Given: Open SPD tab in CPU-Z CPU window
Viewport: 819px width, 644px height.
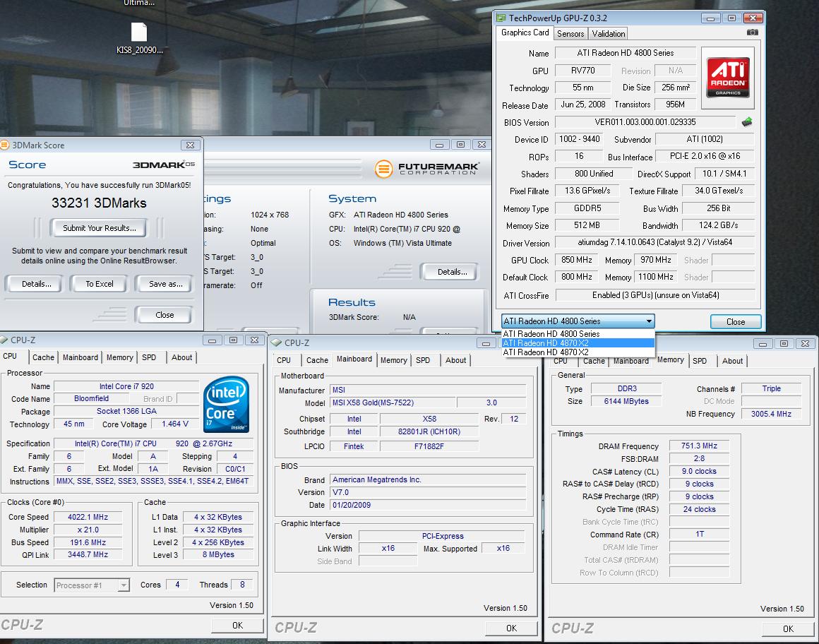Looking at the screenshot, I should 150,357.
